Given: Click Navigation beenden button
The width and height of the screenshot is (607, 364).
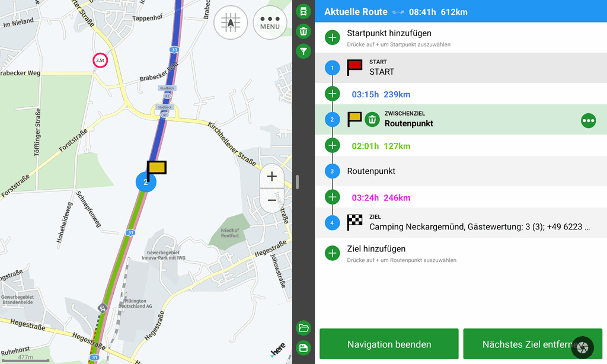Looking at the screenshot, I should (x=389, y=344).
